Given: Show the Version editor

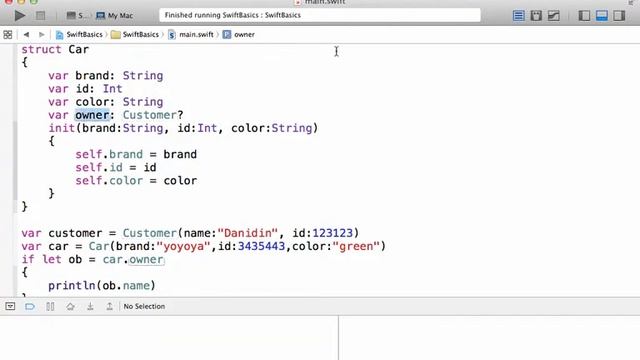Looking at the screenshot, I should tap(553, 16).
